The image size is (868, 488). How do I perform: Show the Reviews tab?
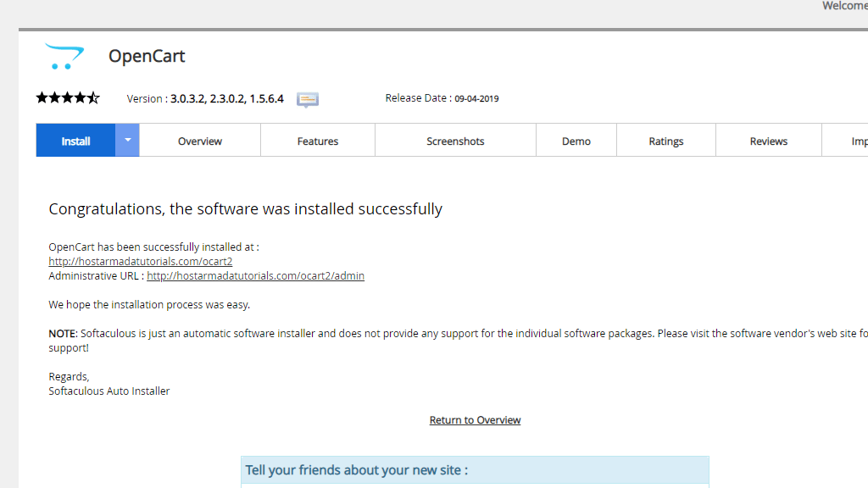coord(769,141)
